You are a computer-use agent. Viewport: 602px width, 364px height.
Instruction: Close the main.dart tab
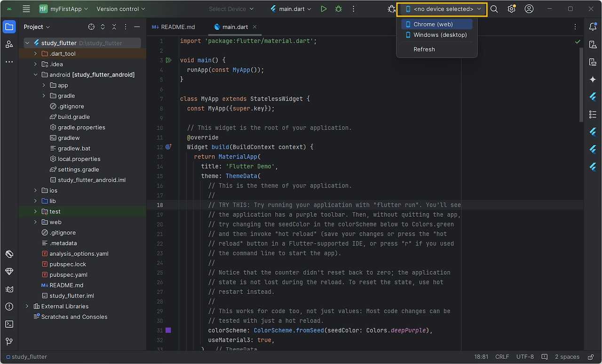tap(254, 27)
